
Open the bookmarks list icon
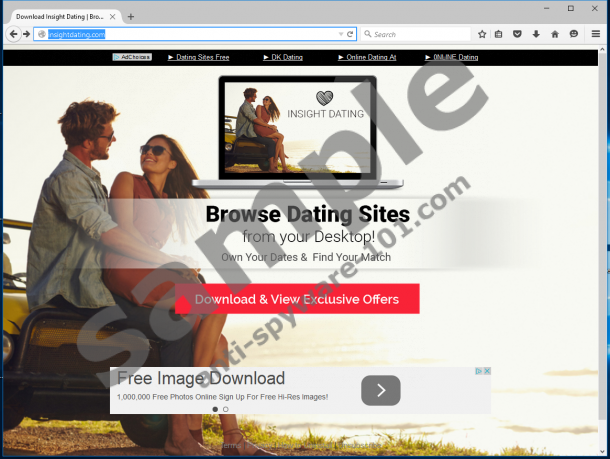[x=499, y=34]
